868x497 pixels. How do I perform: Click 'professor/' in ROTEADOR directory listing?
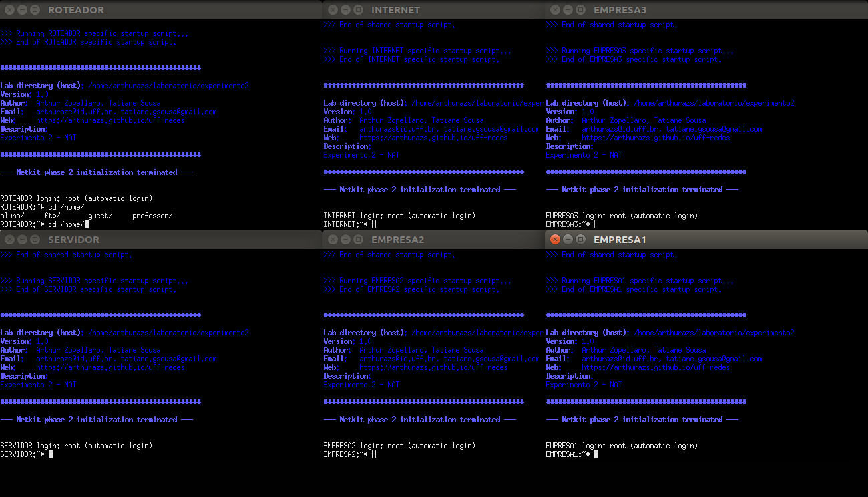(x=152, y=216)
